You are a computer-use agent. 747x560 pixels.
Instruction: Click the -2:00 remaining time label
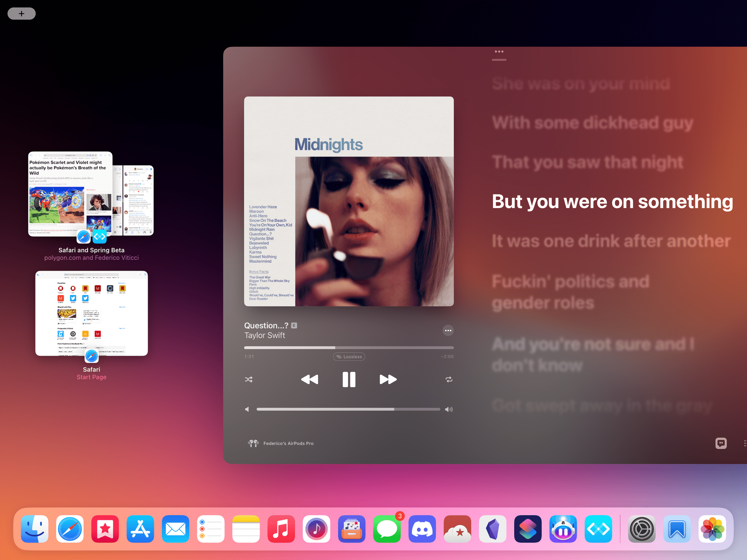pos(447,356)
